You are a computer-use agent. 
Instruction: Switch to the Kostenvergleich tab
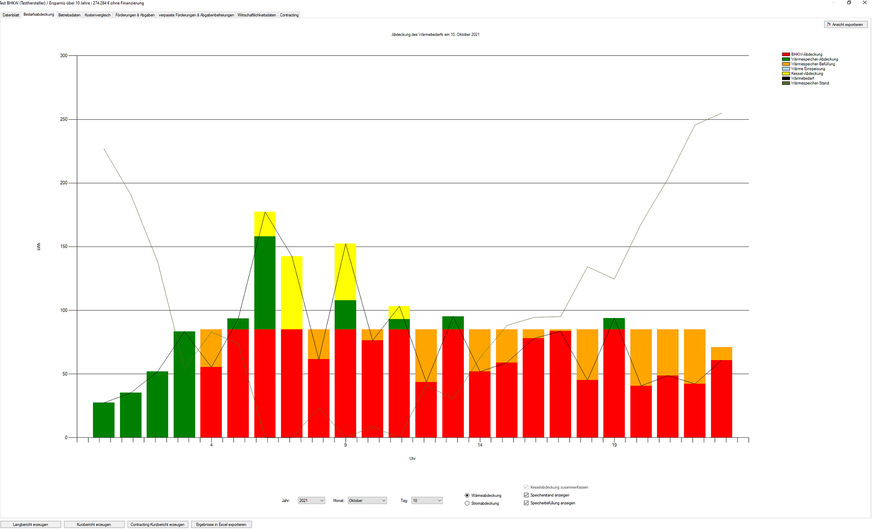coord(98,15)
